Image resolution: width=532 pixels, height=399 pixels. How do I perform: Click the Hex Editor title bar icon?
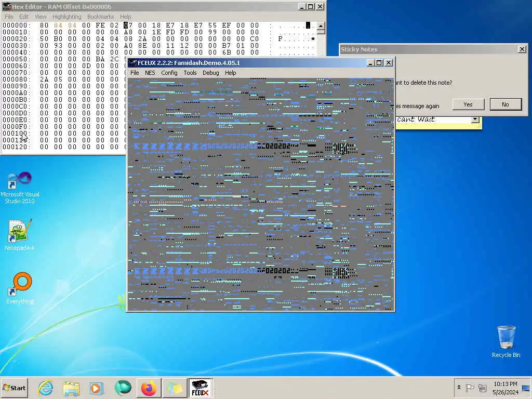coord(7,6)
